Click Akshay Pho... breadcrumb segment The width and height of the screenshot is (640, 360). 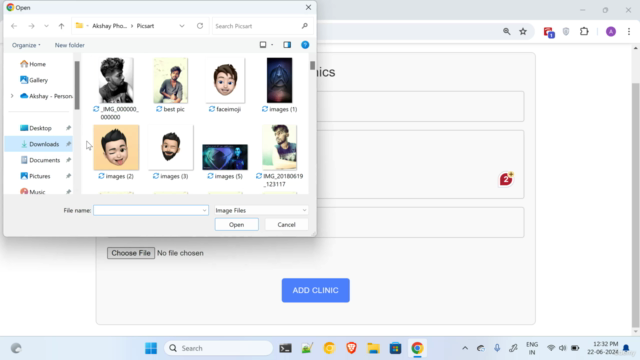109,26
